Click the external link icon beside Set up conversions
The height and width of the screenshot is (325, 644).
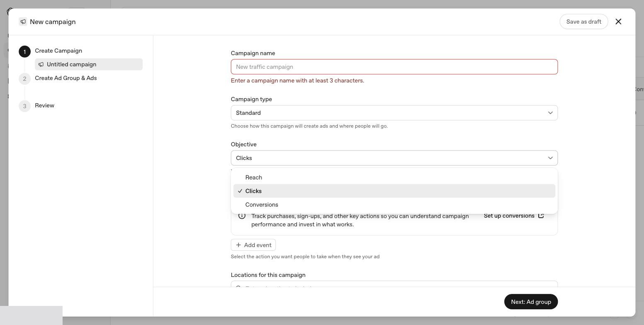click(541, 216)
